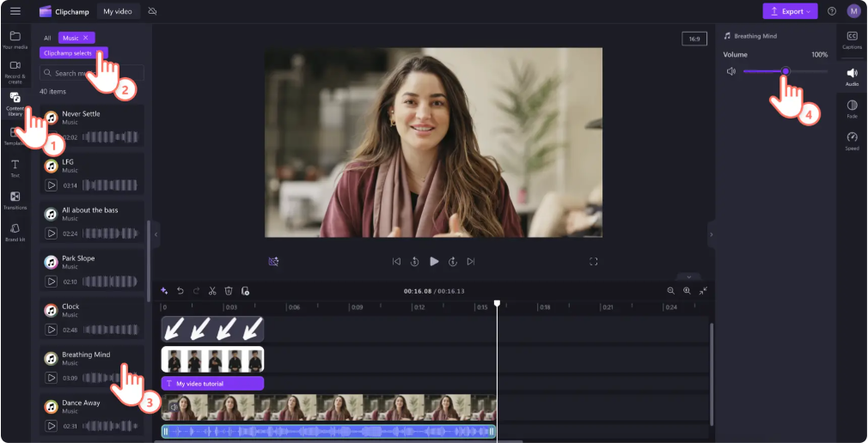This screenshot has width=868, height=443.
Task: Open Record & create in the sidebar
Action: [15, 70]
